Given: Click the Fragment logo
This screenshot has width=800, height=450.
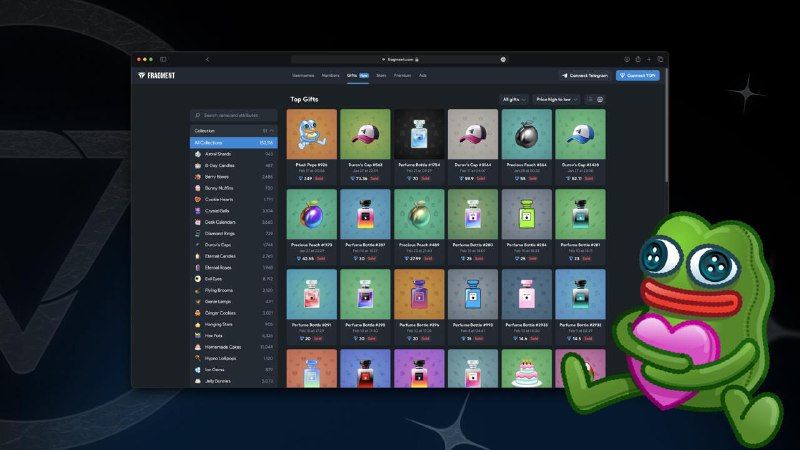Looking at the screenshot, I should click(x=156, y=76).
